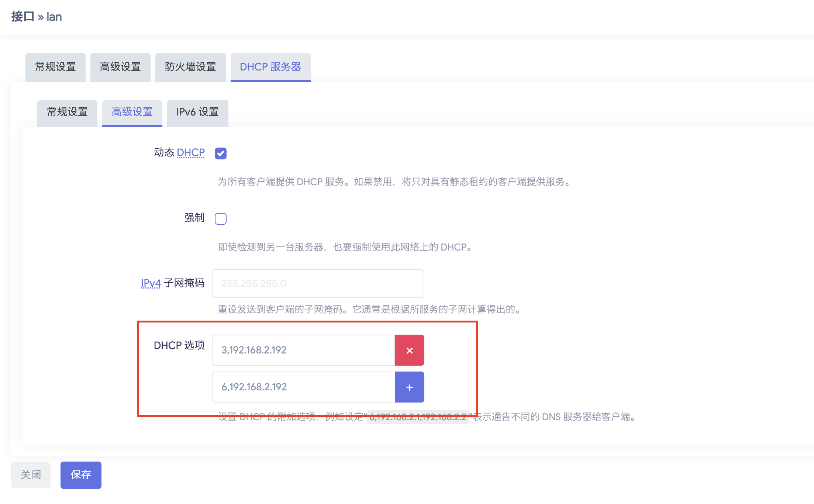Uncheck the 动态 DHCP checkbox
Viewport: 814px width, 504px height.
221,153
